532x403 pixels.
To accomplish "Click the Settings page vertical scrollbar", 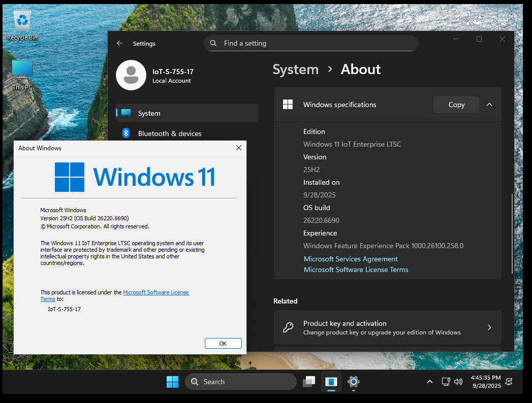I will click(512, 233).
